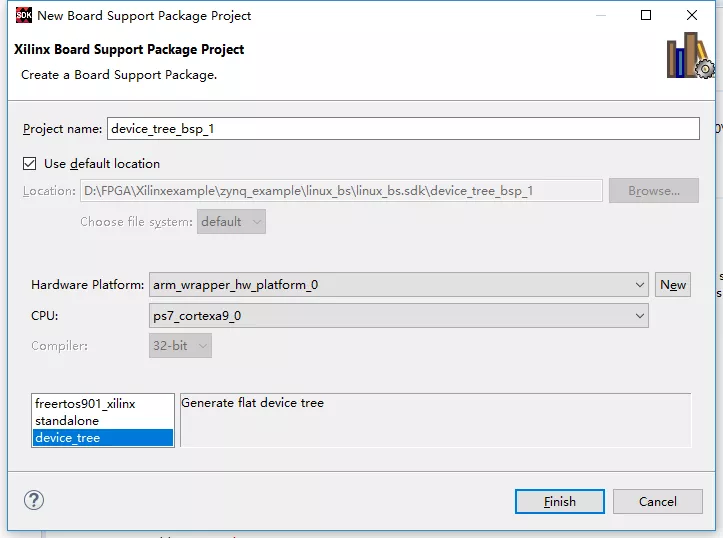Viewport: 723px width, 538px height.
Task: Expand the CPU selection dropdown
Action: coord(399,316)
